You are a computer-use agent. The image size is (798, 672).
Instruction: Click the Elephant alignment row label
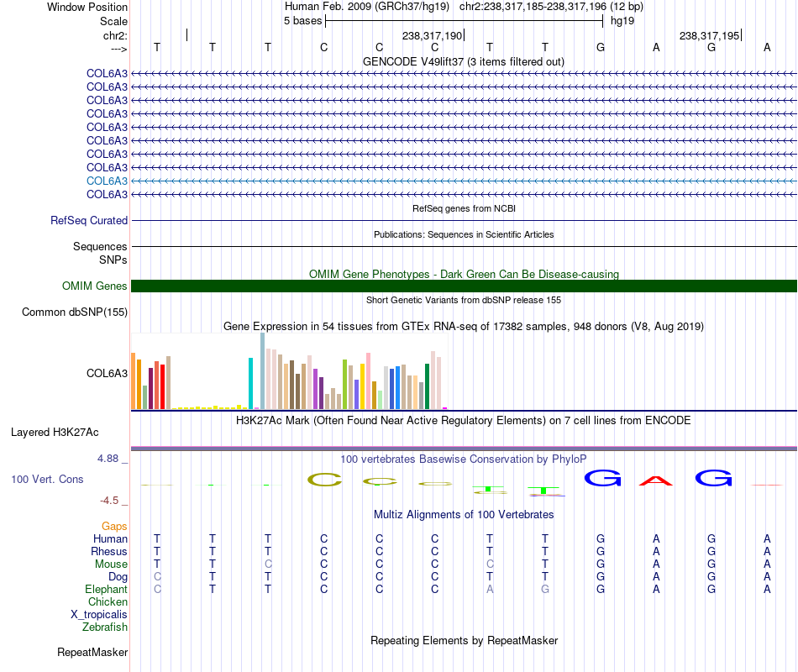click(x=106, y=589)
